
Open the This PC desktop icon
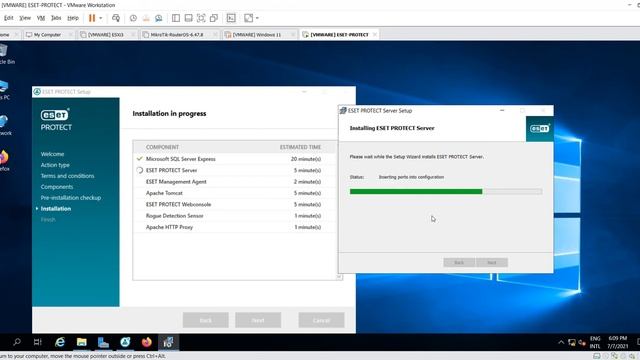click(4, 90)
